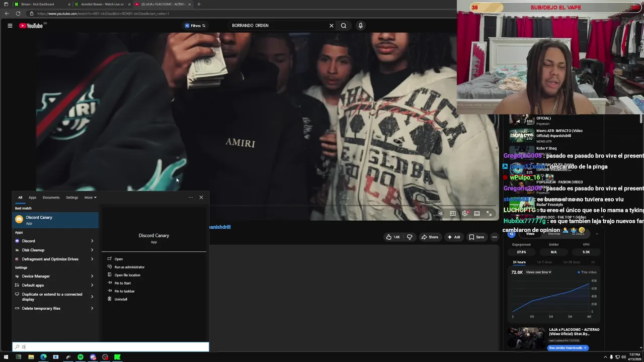This screenshot has height=362, width=644.
Task: Select the Documents filter in Windows search
Action: point(51,198)
